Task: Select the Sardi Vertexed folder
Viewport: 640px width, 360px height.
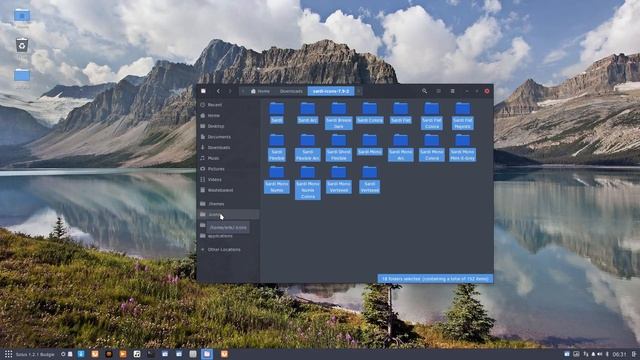Action: 370,179
